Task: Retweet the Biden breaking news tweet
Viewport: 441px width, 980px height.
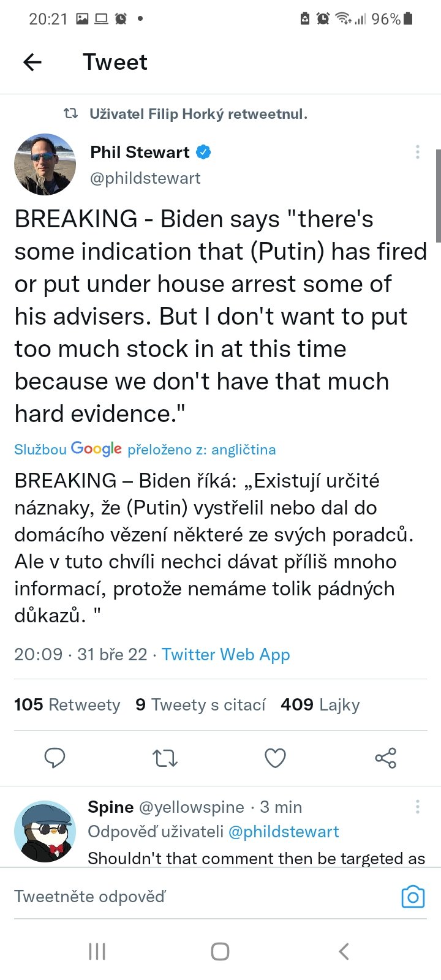Action: tap(165, 758)
